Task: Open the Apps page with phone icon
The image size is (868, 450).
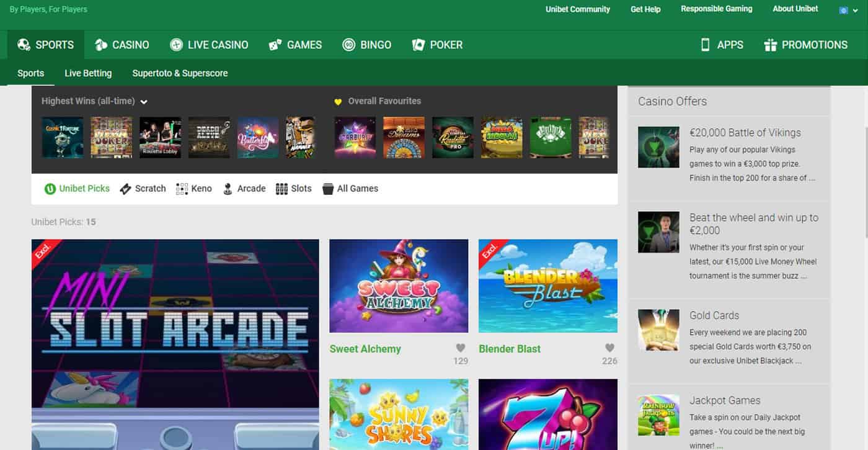Action: (x=721, y=45)
